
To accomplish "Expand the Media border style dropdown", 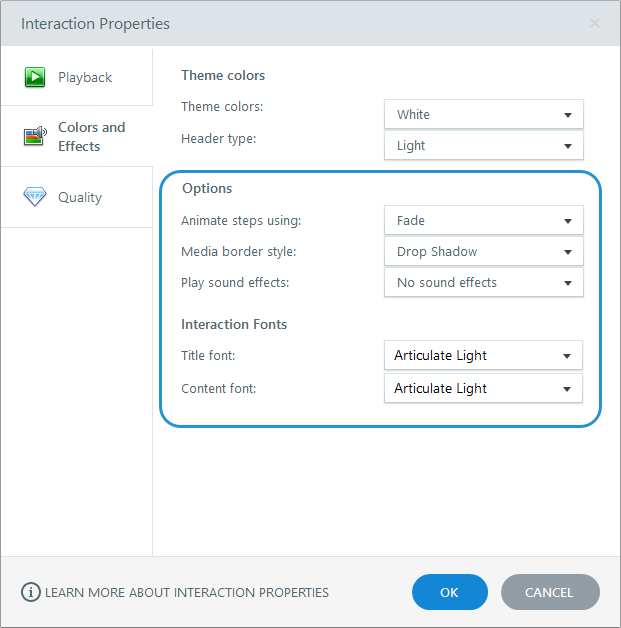I will (x=483, y=252).
